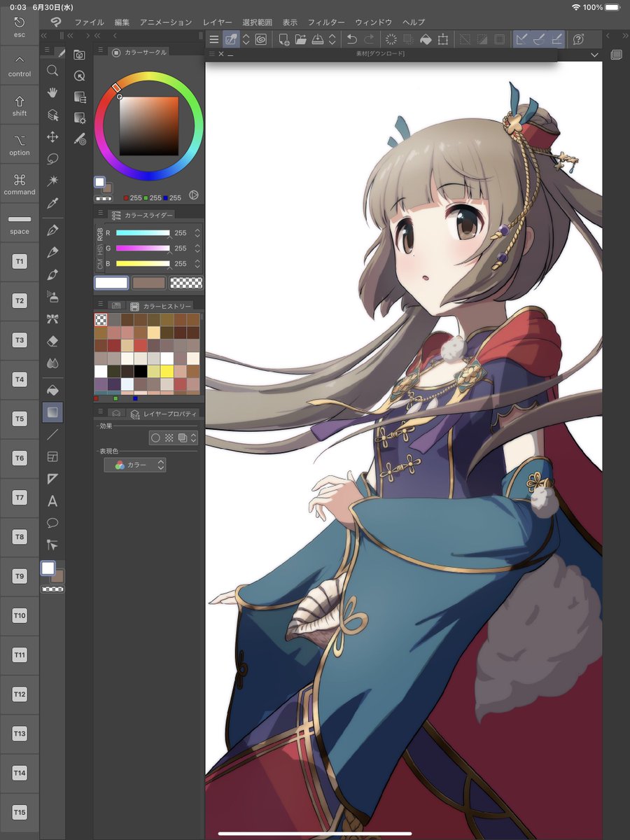Select the Frame border tool

click(52, 456)
